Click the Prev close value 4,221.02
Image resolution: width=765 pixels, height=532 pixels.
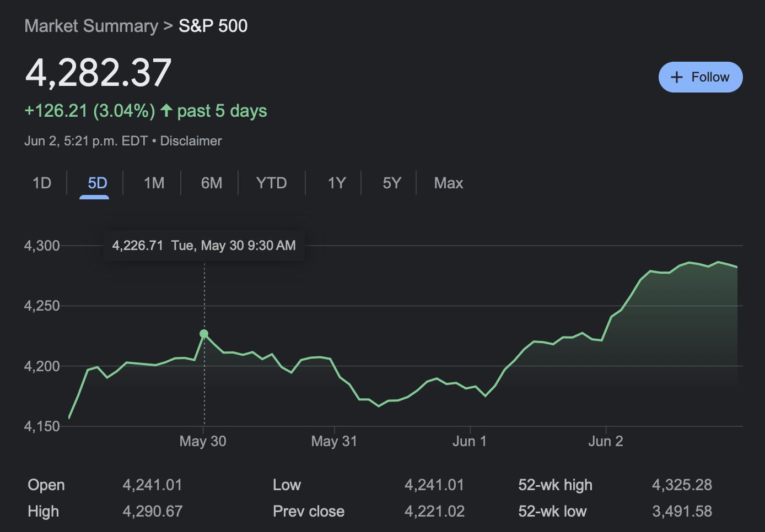coord(434,512)
